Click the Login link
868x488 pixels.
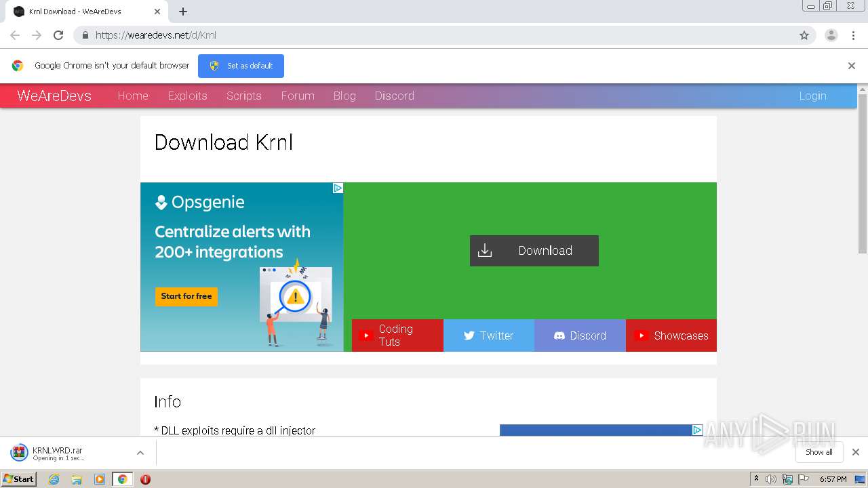click(x=812, y=96)
